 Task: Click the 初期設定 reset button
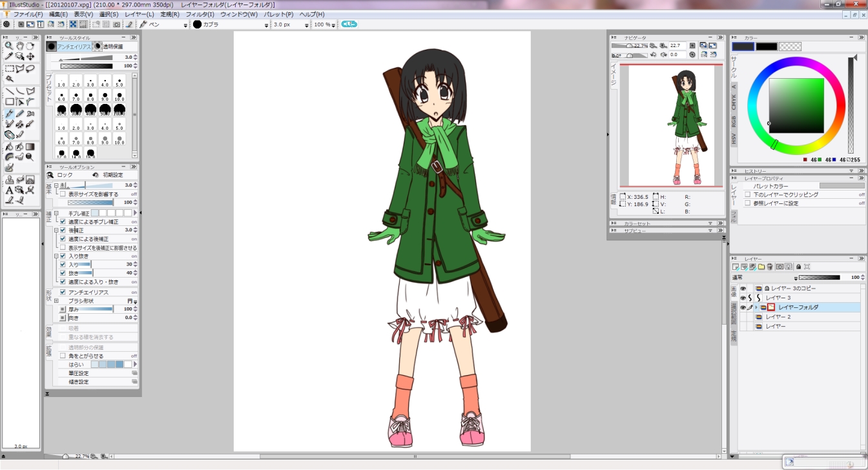pos(108,175)
